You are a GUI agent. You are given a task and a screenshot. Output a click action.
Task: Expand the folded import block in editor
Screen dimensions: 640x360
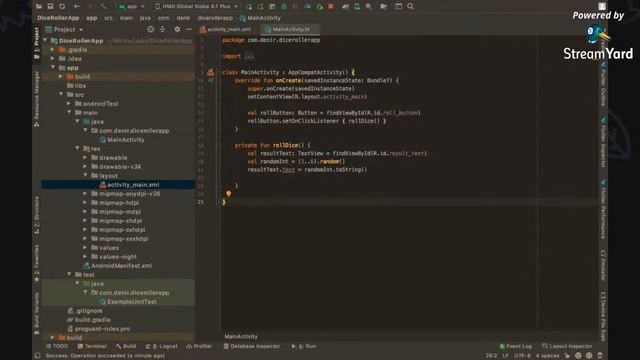tap(249, 56)
